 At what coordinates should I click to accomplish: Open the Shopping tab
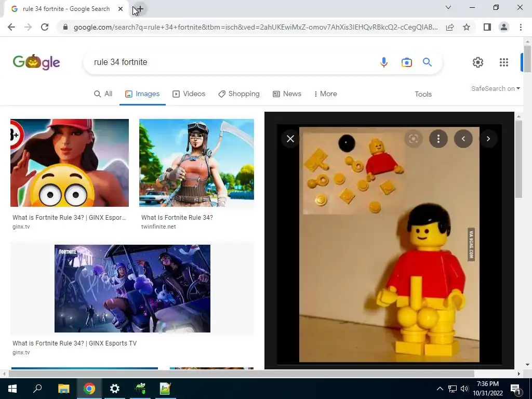point(239,94)
